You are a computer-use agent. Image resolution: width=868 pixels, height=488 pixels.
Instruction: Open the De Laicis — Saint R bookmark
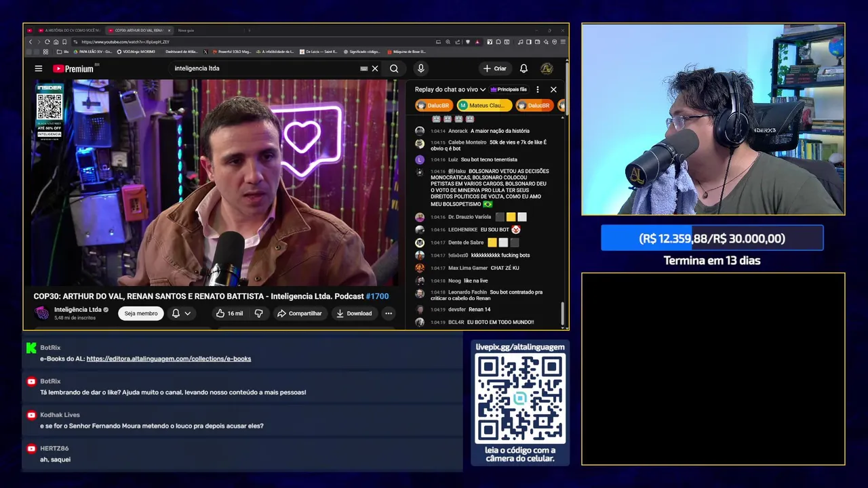point(318,52)
